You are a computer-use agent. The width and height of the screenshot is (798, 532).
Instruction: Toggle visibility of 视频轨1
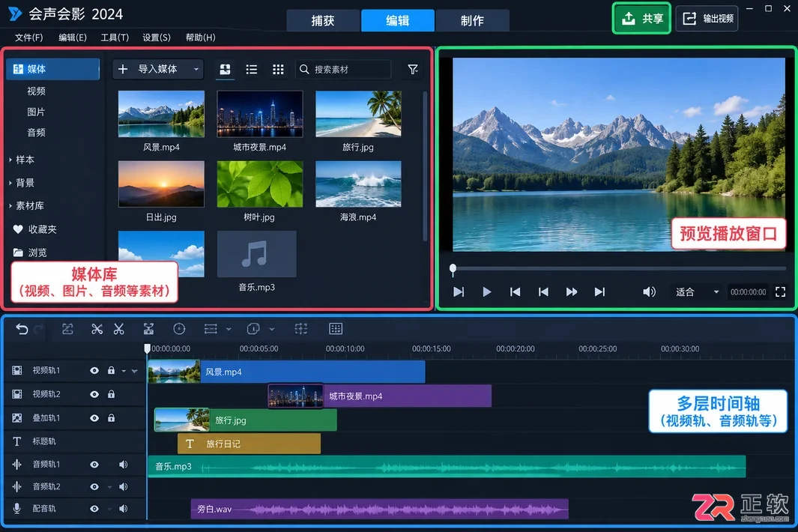coord(94,371)
